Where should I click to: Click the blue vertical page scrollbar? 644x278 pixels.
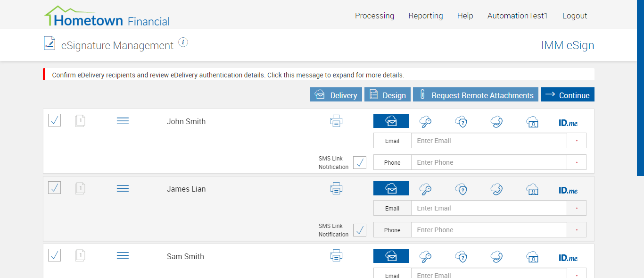(640, 88)
